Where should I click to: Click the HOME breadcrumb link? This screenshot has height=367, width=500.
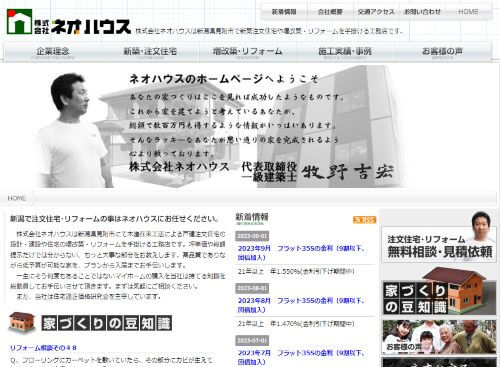click(x=17, y=198)
